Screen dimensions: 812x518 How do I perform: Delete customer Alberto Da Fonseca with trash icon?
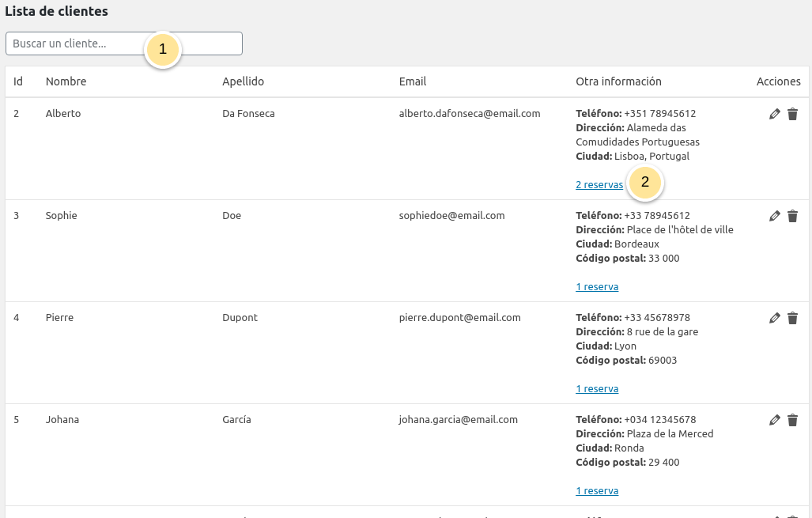(x=792, y=114)
